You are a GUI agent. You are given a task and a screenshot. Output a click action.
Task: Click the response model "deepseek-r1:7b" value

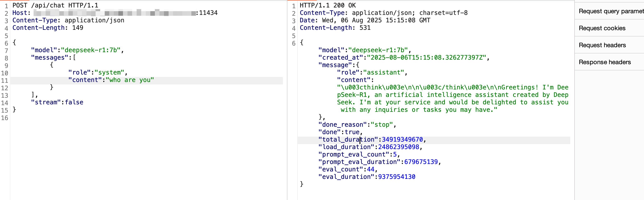point(378,50)
